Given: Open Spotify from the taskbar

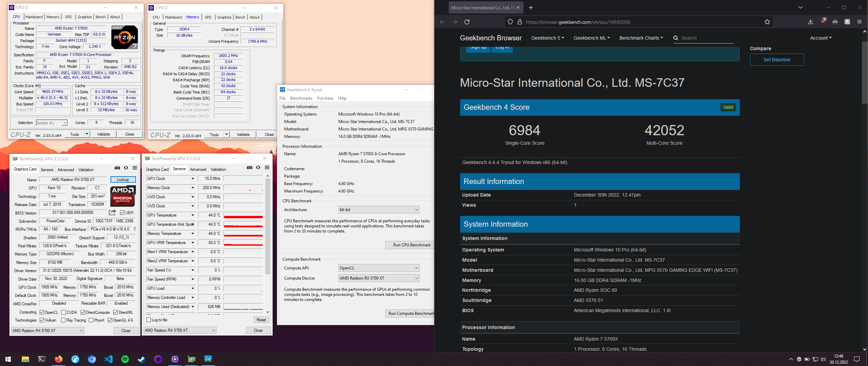Looking at the screenshot, I should (x=125, y=359).
